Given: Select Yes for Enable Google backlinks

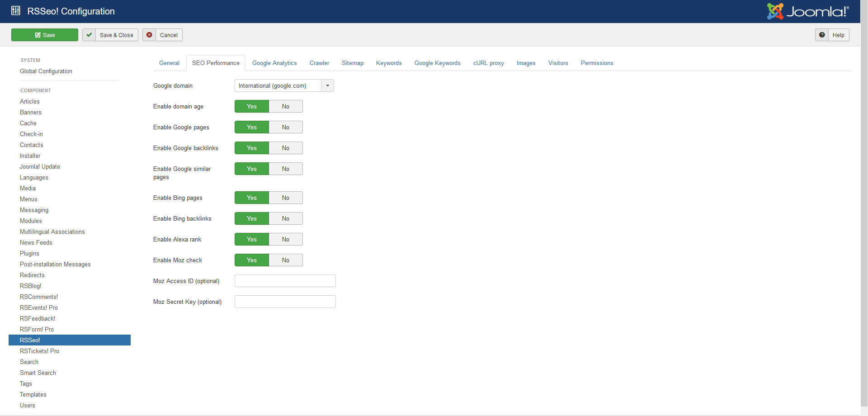Looking at the screenshot, I should tap(252, 148).
